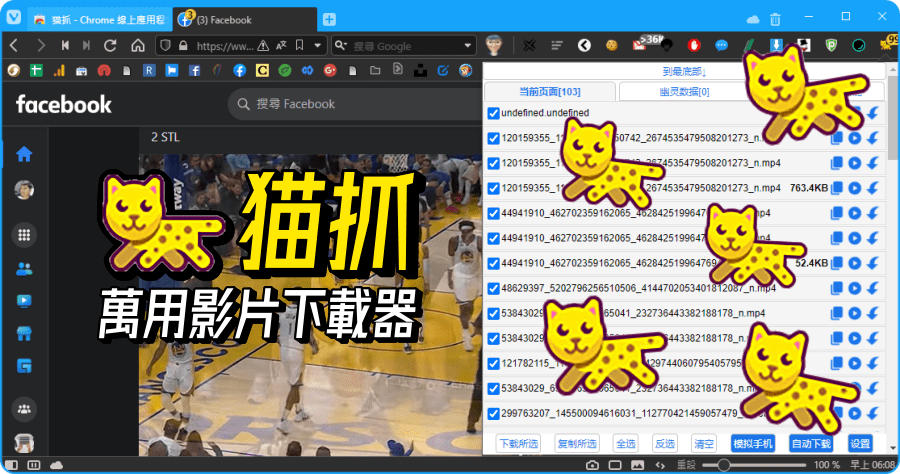Screen dimensions: 900x474
Task: Click the capture page camera icon in status bar
Action: click(592, 465)
